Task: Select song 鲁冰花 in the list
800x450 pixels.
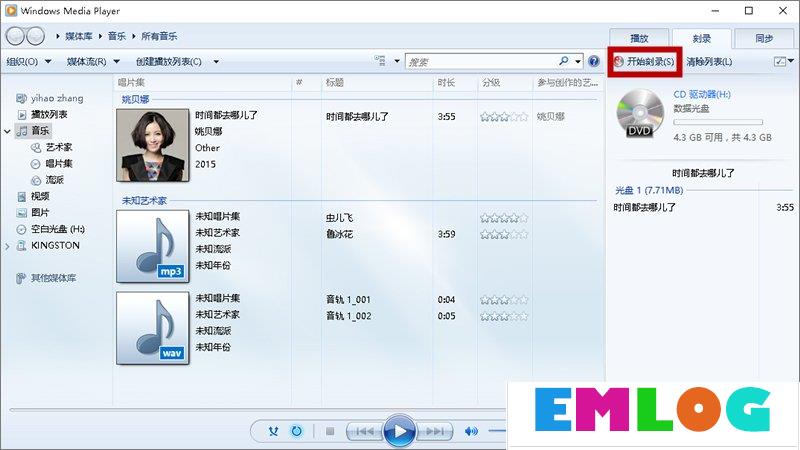Action: coord(339,234)
